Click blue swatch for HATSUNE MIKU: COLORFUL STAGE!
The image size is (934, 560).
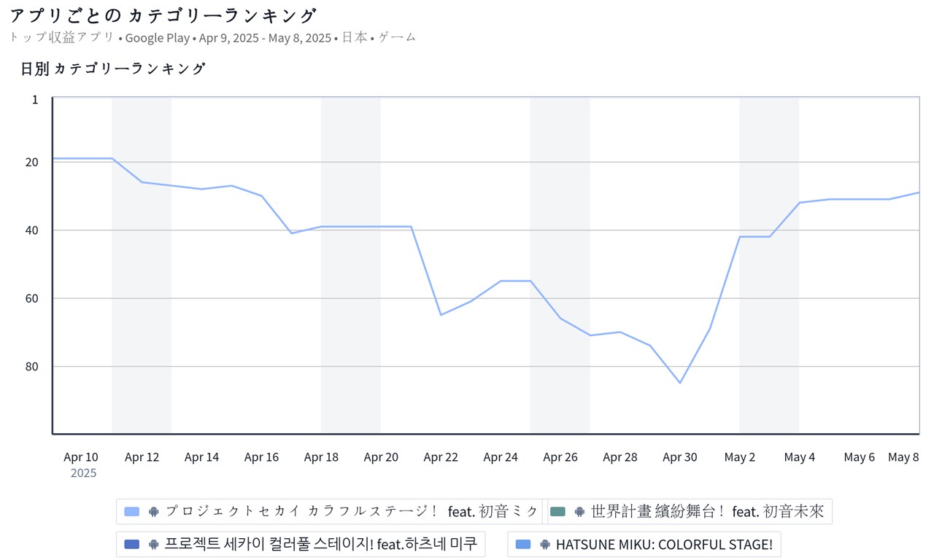tap(523, 544)
